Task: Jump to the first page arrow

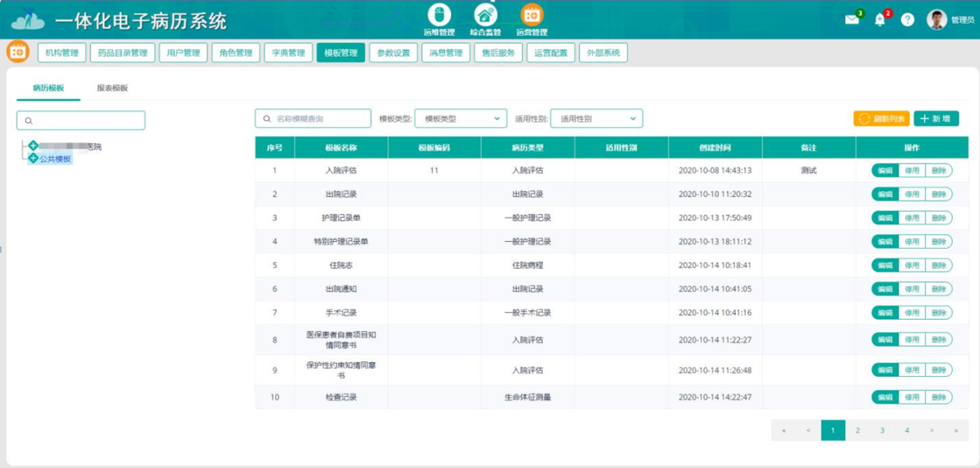Action: [x=784, y=431]
